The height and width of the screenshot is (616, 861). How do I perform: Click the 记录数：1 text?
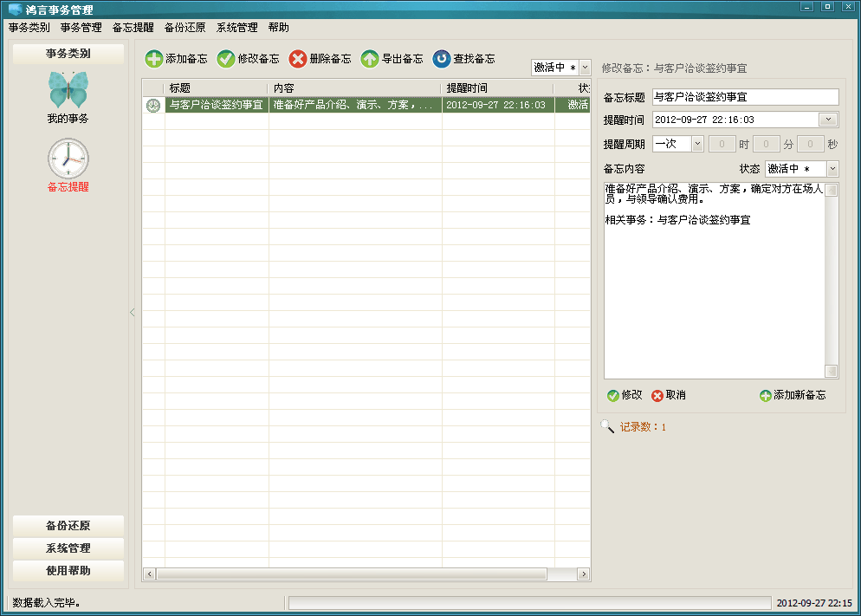[643, 426]
